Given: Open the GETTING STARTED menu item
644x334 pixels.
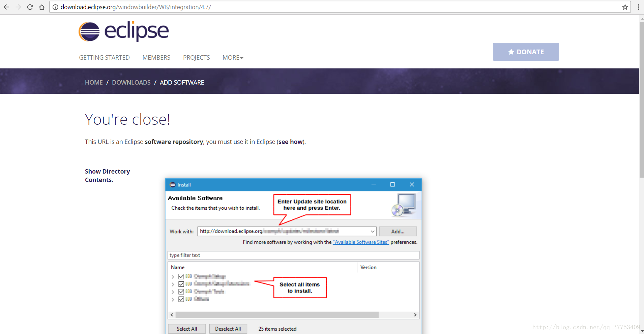Looking at the screenshot, I should [104, 58].
